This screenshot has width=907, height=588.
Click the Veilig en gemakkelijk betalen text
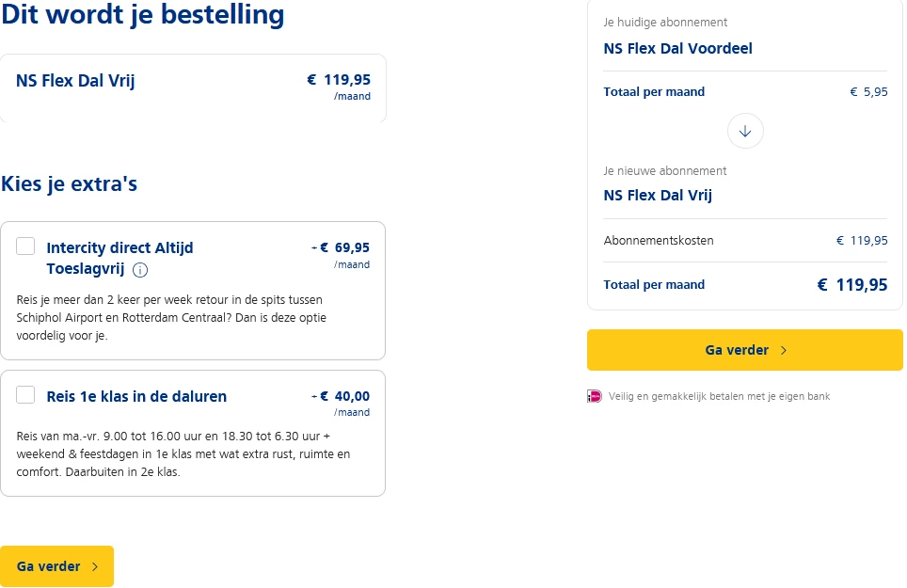719,397
